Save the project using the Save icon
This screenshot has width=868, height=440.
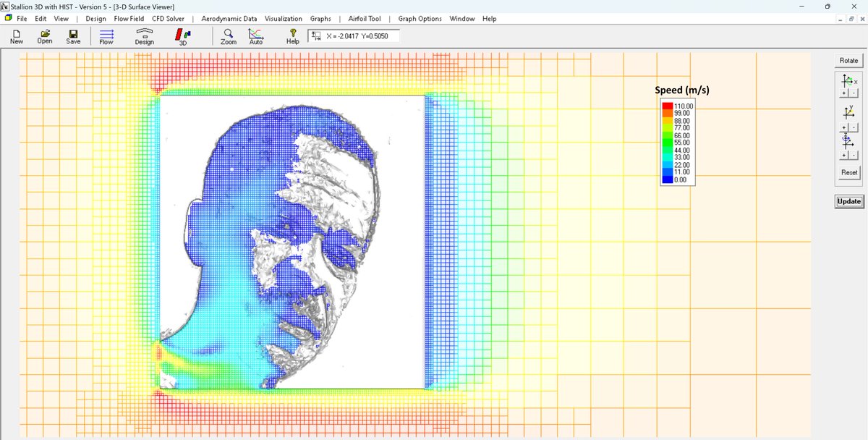[x=72, y=35]
